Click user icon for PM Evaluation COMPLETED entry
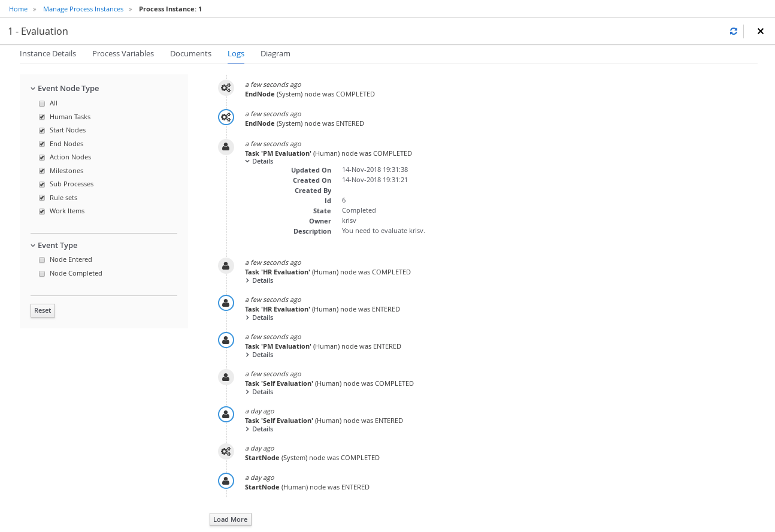Image resolution: width=775 pixels, height=532 pixels. pyautogui.click(x=226, y=147)
